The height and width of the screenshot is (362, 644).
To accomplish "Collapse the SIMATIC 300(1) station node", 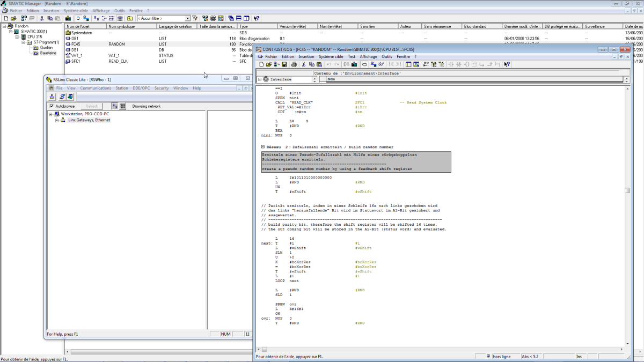I will tap(11, 31).
